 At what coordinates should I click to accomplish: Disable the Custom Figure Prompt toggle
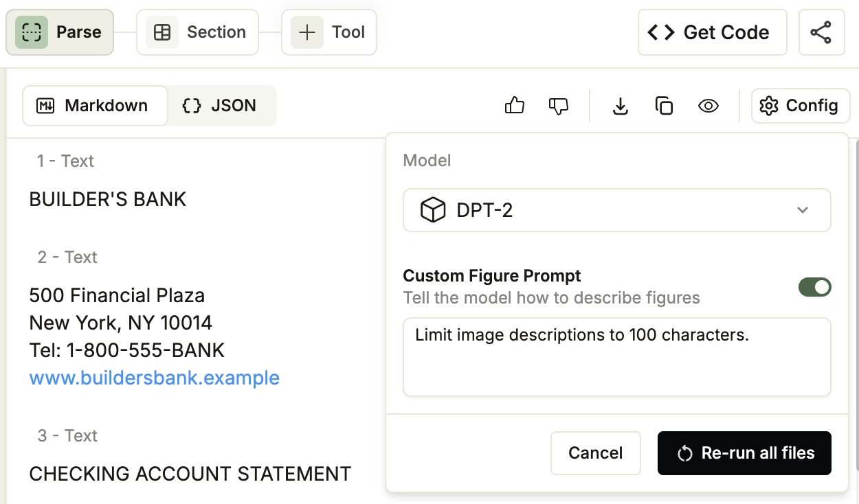815,287
